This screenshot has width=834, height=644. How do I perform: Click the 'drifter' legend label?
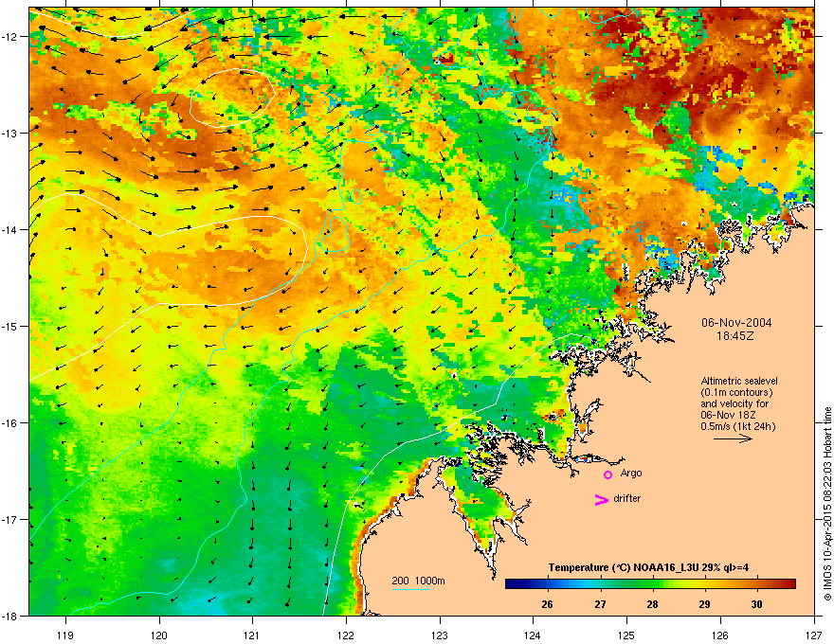[627, 498]
